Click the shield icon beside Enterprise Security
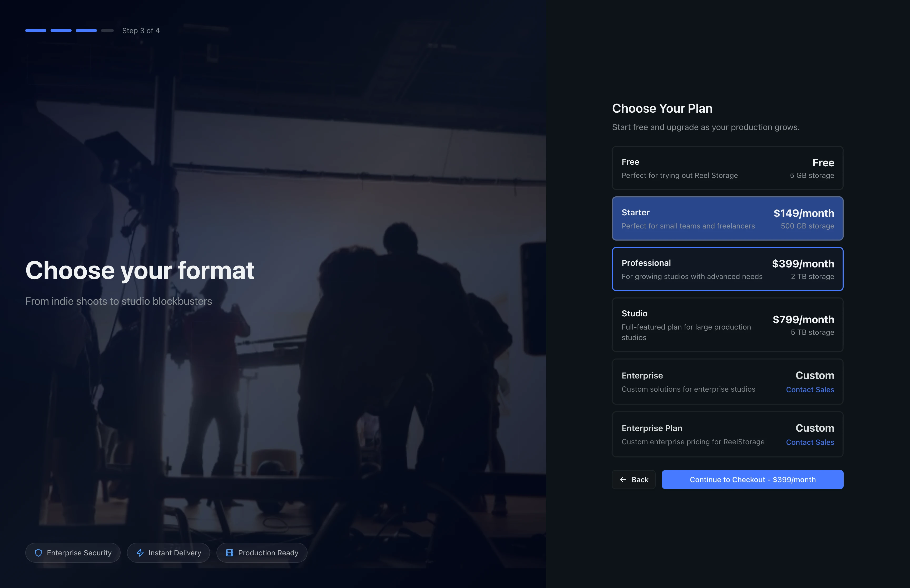 [38, 552]
